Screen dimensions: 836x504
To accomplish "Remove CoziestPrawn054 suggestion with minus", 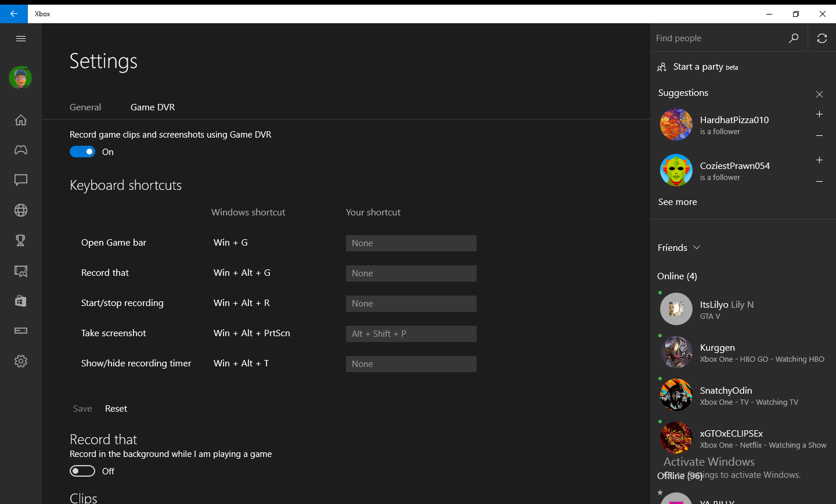I will point(819,182).
